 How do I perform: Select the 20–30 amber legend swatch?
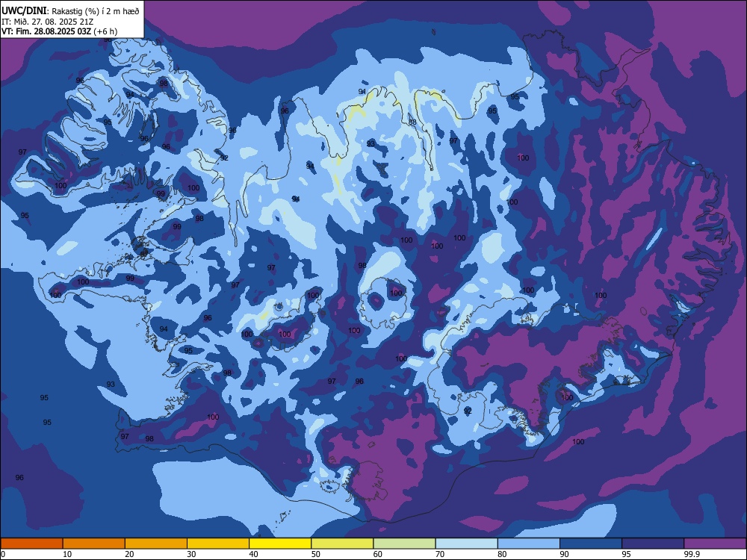click(x=156, y=544)
